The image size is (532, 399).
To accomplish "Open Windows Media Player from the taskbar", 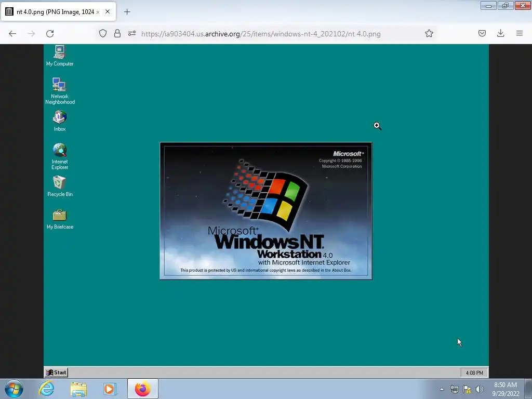I will click(110, 389).
